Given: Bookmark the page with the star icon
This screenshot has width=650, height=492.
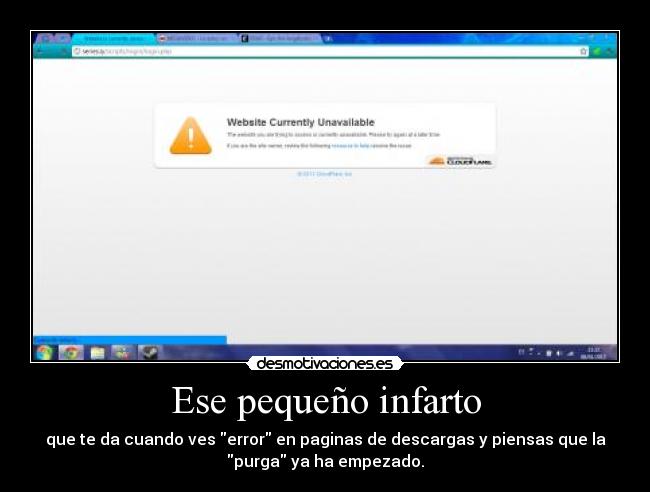Looking at the screenshot, I should [x=583, y=51].
